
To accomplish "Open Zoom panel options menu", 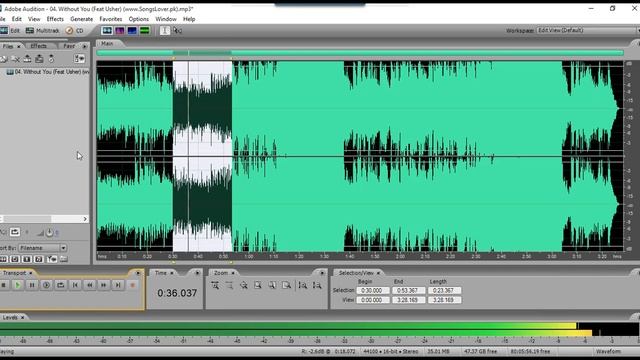I will point(322,273).
